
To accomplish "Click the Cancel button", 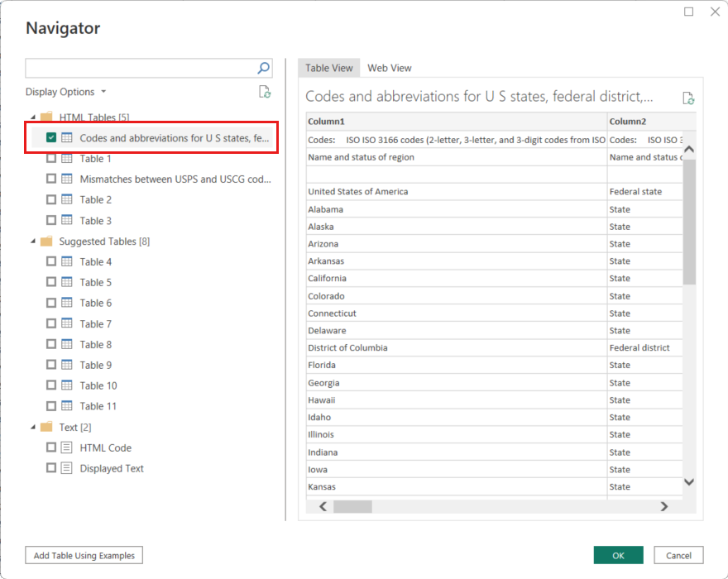I will pos(678,555).
